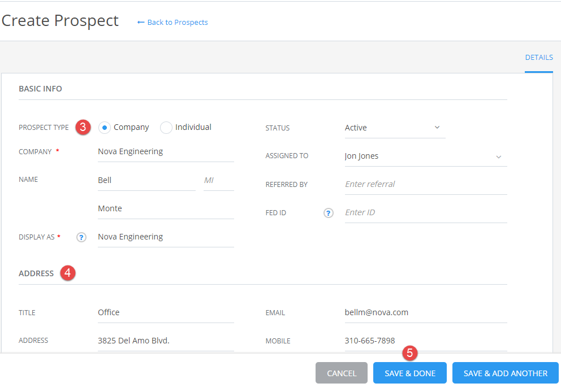Screen dimensions: 561x392
Task: Click the PROSPECT TYPE label
Action: [x=44, y=128]
